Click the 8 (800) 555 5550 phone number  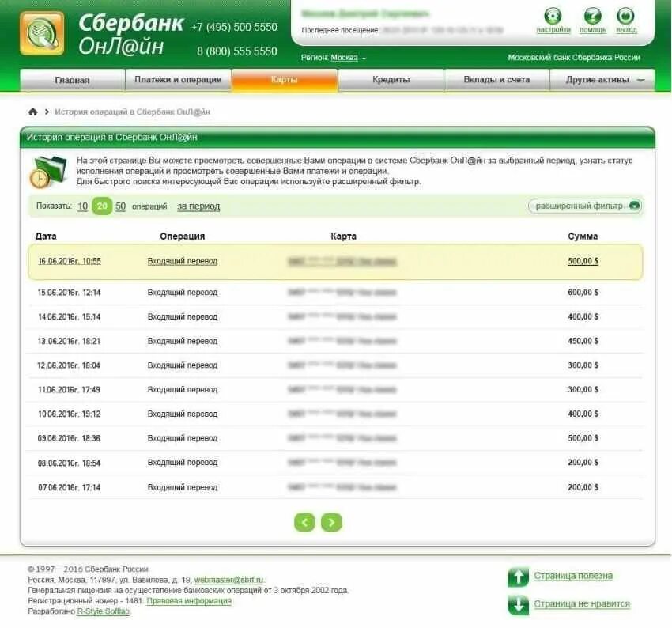click(237, 51)
